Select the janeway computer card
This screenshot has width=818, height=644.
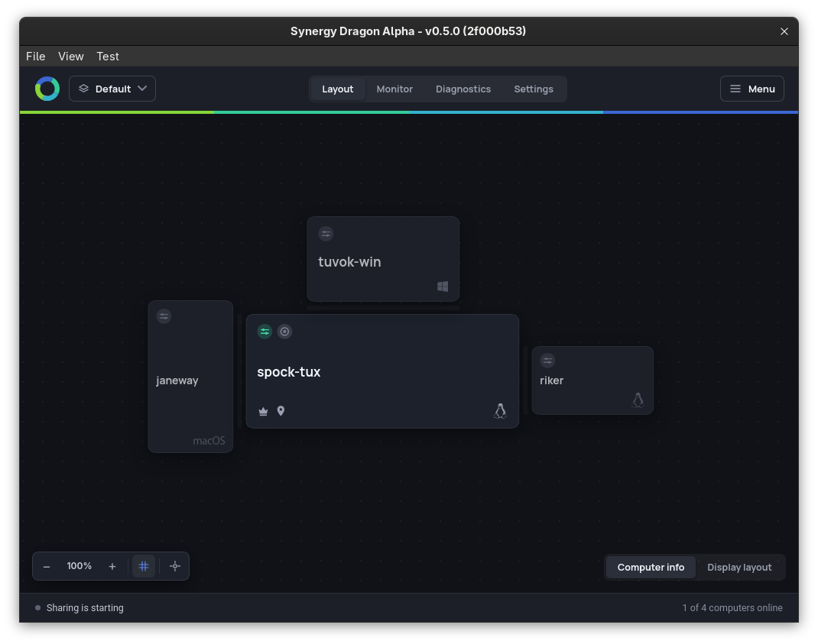(190, 377)
